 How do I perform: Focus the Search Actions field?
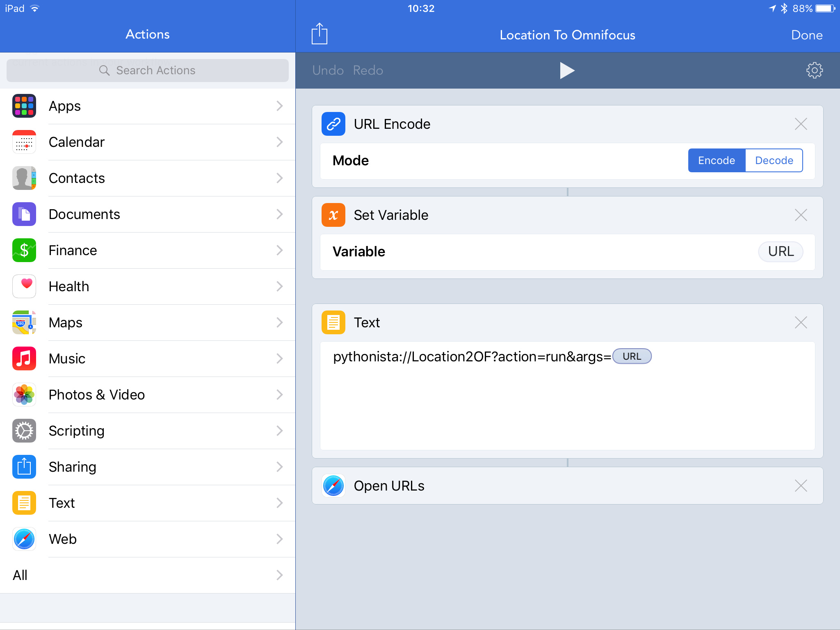[148, 71]
